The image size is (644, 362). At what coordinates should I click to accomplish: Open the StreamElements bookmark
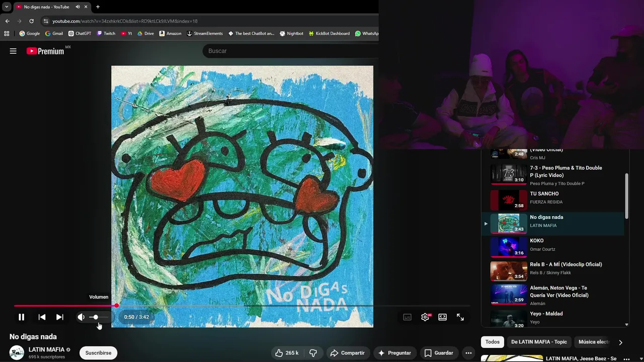[x=205, y=34]
